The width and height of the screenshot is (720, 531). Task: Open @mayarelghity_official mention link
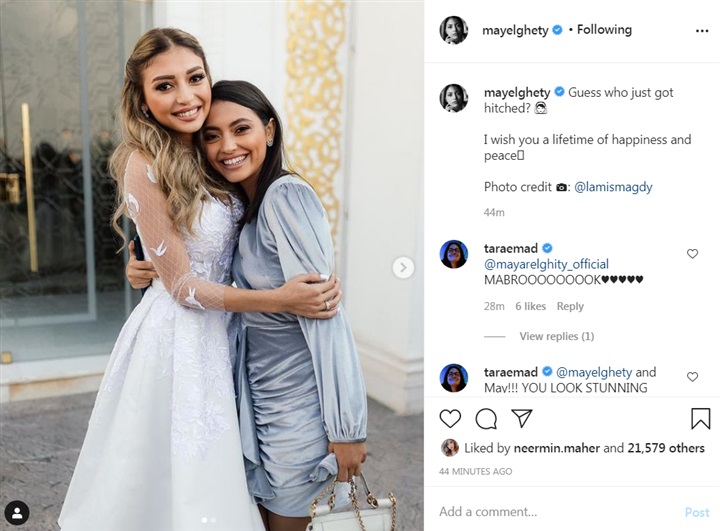click(547, 264)
